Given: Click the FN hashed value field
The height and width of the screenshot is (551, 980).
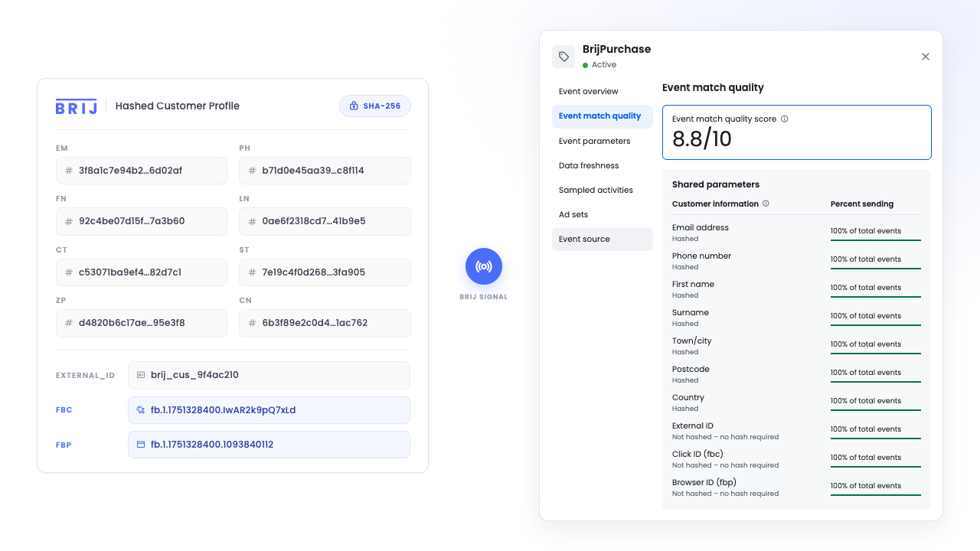Looking at the screenshot, I should click(x=142, y=221).
